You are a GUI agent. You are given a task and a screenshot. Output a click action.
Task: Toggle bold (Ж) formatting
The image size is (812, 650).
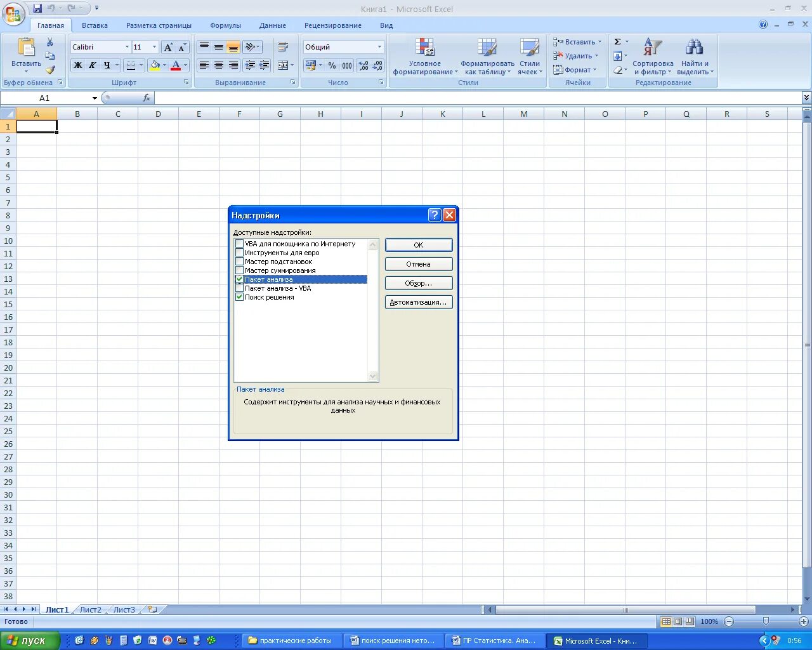pos(78,65)
